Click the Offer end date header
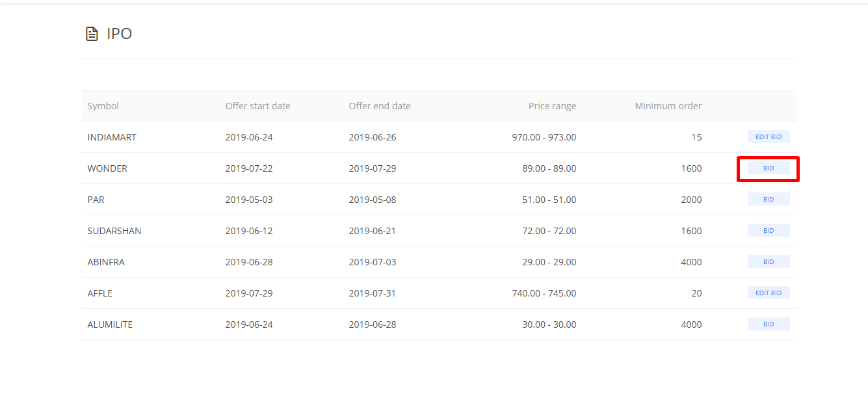This screenshot has width=868, height=396. [x=380, y=106]
